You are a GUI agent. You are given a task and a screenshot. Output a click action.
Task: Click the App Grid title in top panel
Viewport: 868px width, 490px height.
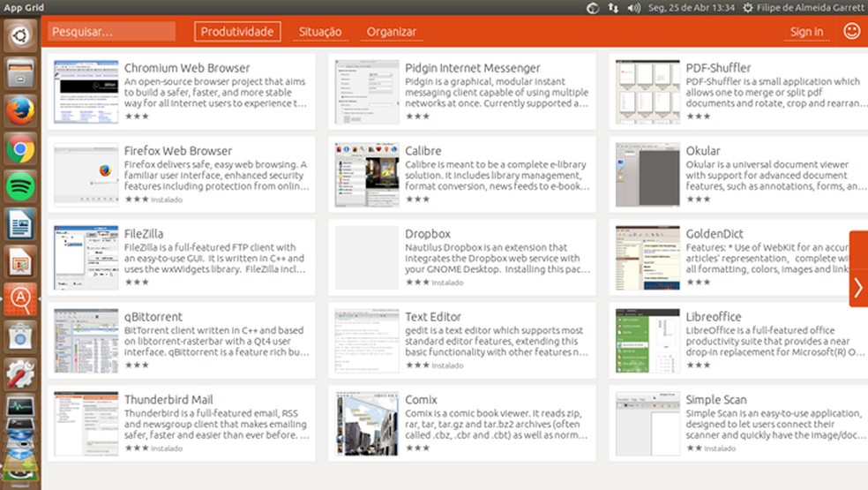[24, 8]
